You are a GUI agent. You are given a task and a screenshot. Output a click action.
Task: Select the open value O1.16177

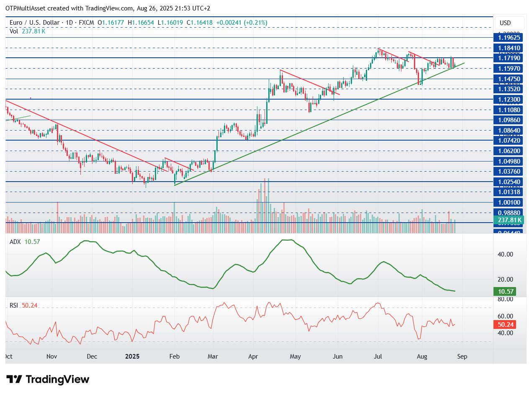click(111, 22)
